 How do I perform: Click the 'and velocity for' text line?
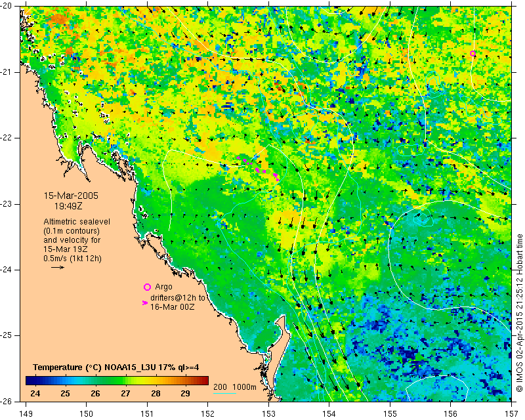coord(72,240)
